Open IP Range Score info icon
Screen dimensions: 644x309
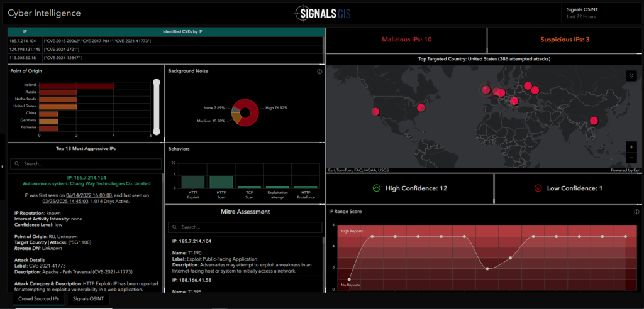[x=636, y=212]
